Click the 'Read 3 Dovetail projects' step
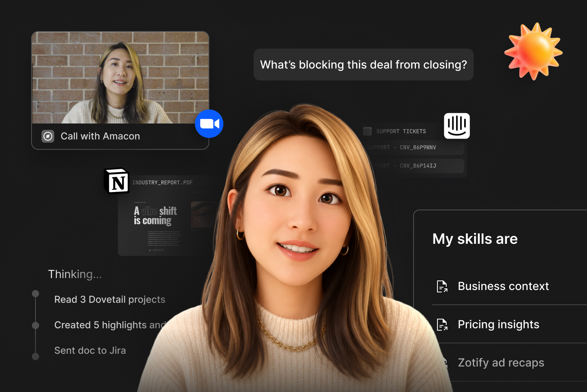Viewport: 587px width, 392px height. [110, 300]
